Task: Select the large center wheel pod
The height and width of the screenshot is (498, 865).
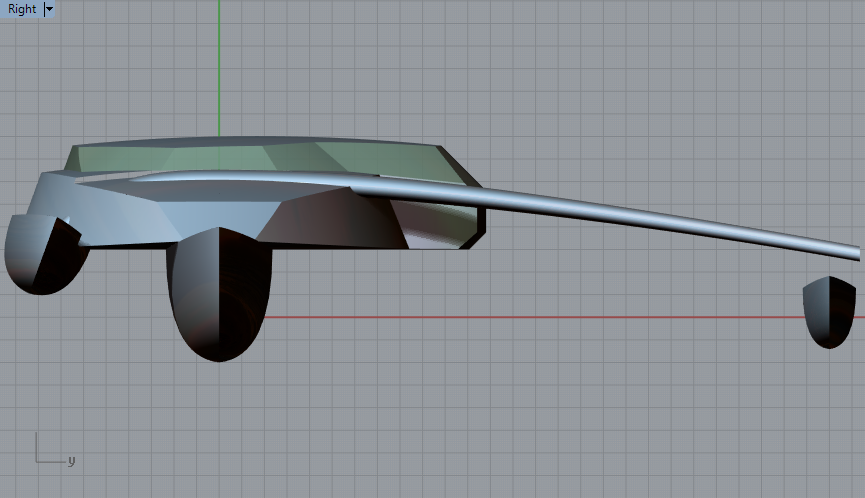Action: pos(219,294)
